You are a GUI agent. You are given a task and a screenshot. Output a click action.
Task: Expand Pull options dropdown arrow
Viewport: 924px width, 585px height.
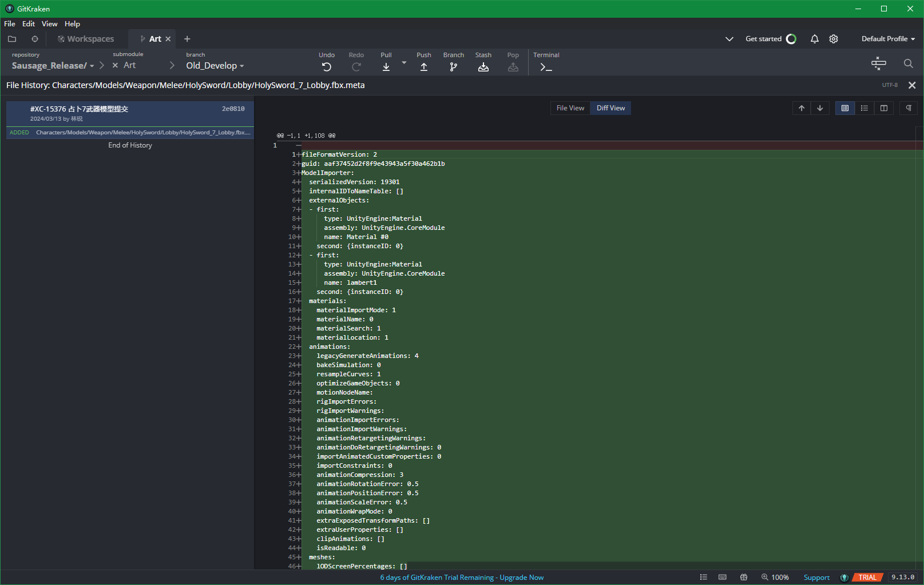(x=404, y=63)
